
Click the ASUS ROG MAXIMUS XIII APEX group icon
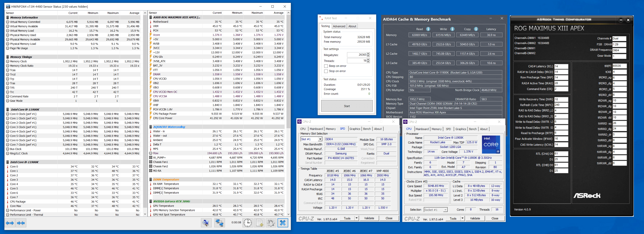click(151, 17)
